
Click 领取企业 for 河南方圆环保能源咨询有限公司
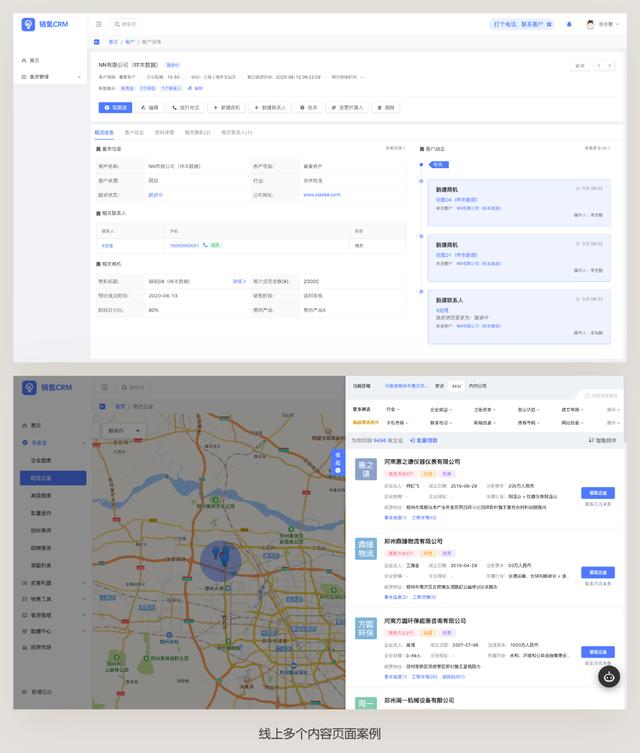pyautogui.click(x=598, y=652)
